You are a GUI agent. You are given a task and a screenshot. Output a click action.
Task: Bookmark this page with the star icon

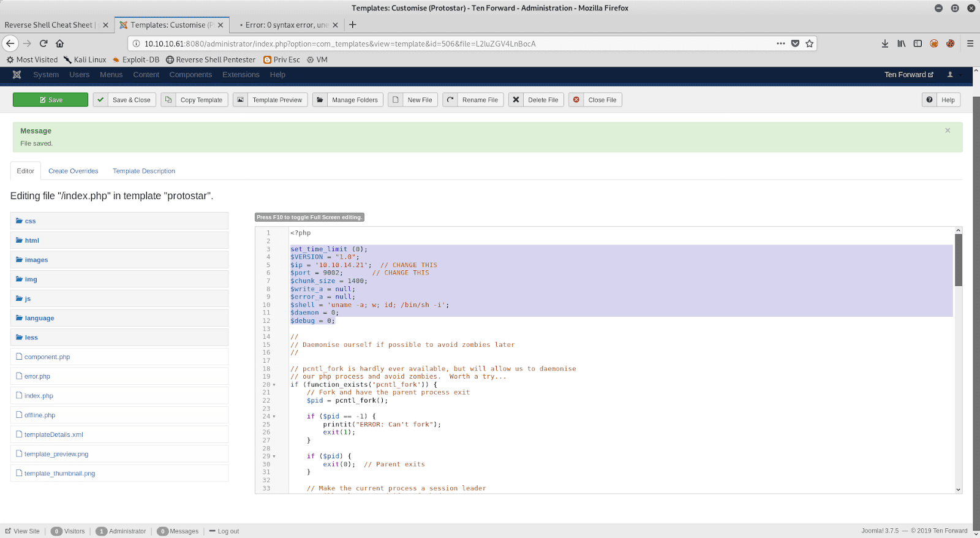pos(810,44)
